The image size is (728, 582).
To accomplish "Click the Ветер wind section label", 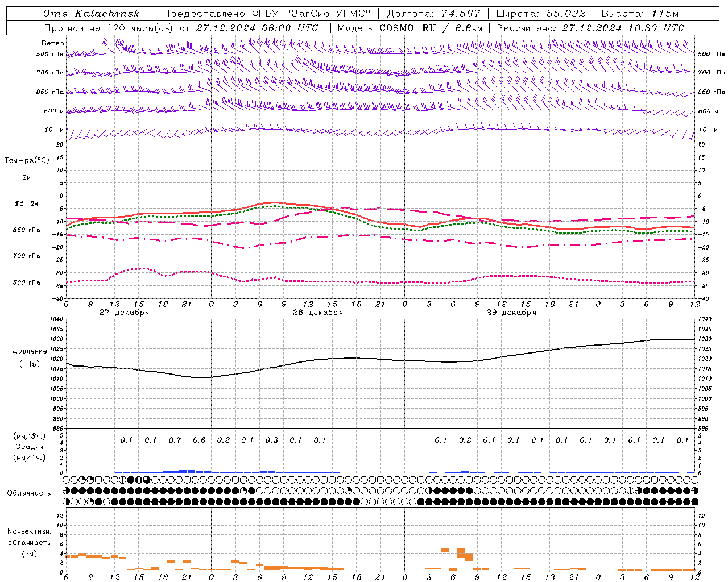I will tap(53, 43).
